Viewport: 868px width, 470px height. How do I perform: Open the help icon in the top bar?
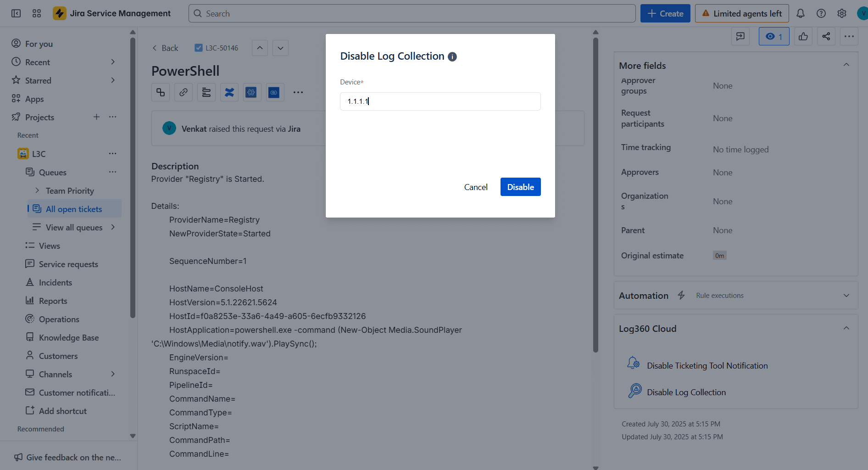coord(821,13)
